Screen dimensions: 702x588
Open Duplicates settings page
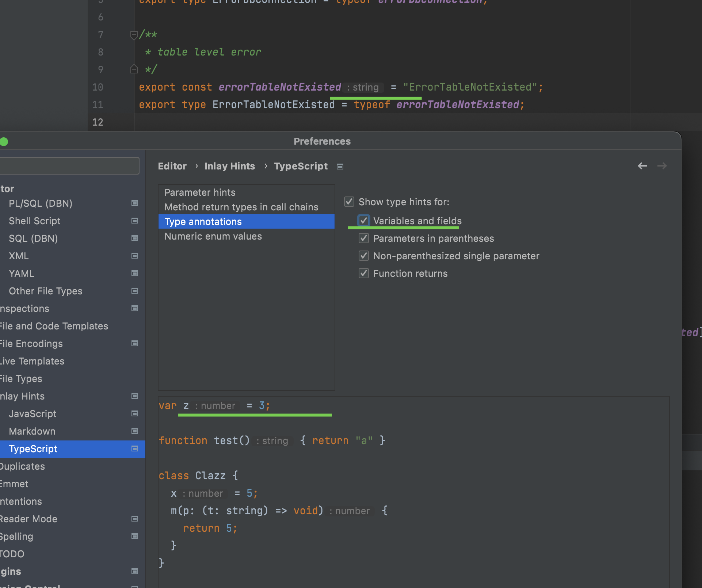pyautogui.click(x=22, y=466)
